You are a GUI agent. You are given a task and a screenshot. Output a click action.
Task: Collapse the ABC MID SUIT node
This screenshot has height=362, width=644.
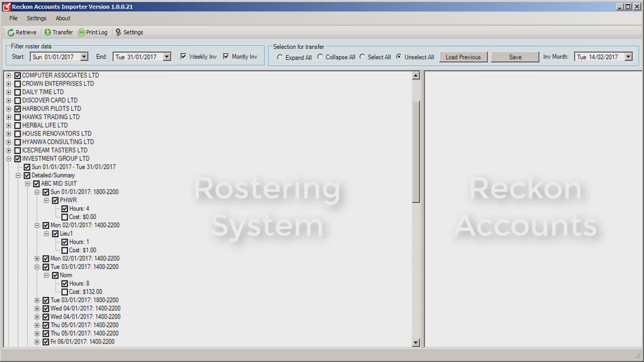point(27,184)
